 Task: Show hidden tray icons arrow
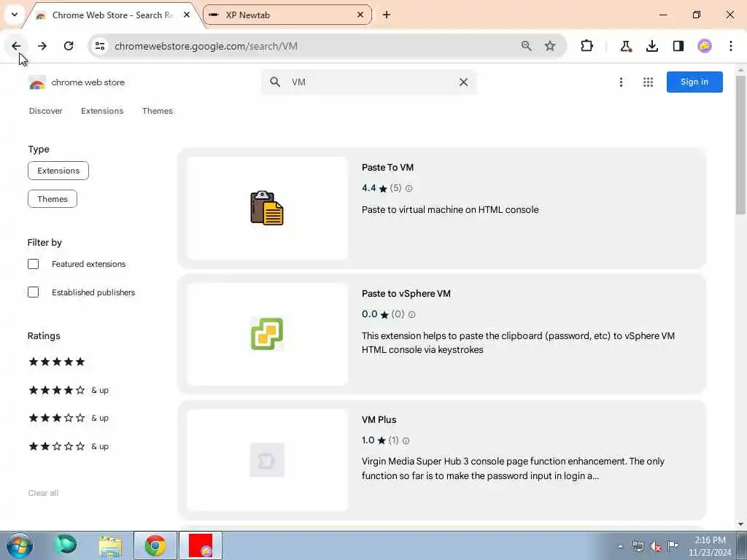click(x=620, y=546)
